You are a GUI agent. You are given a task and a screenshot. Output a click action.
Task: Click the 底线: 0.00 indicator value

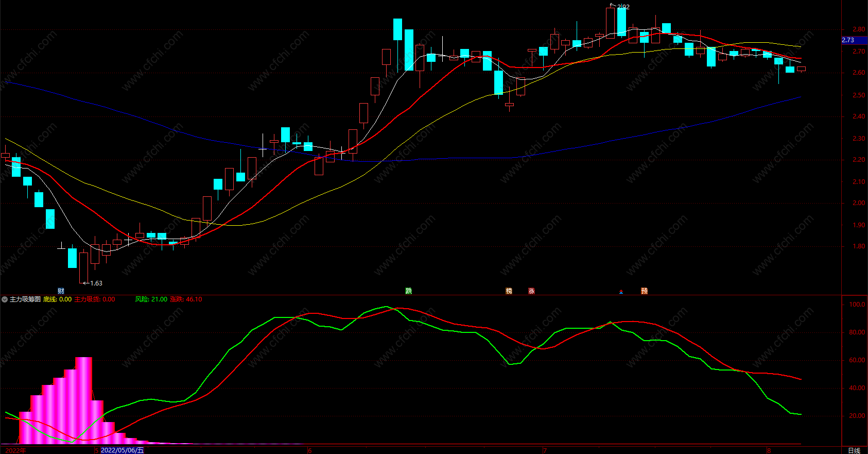pyautogui.click(x=58, y=299)
